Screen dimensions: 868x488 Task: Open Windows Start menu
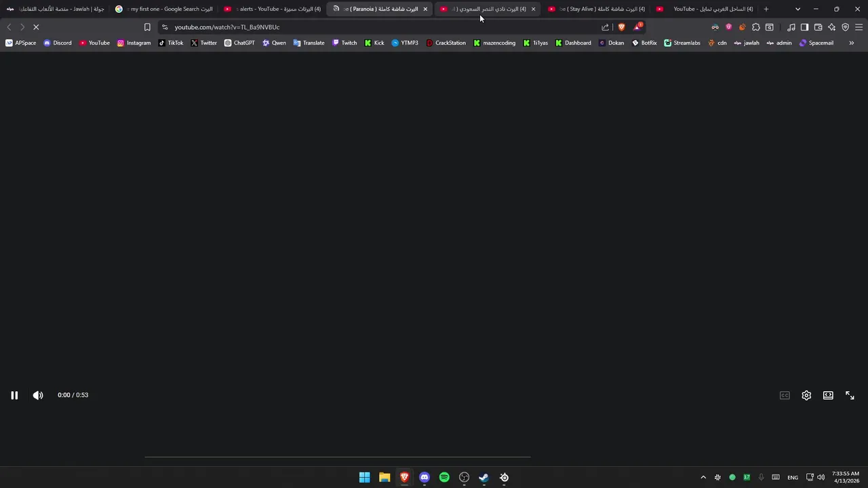[364, 477]
